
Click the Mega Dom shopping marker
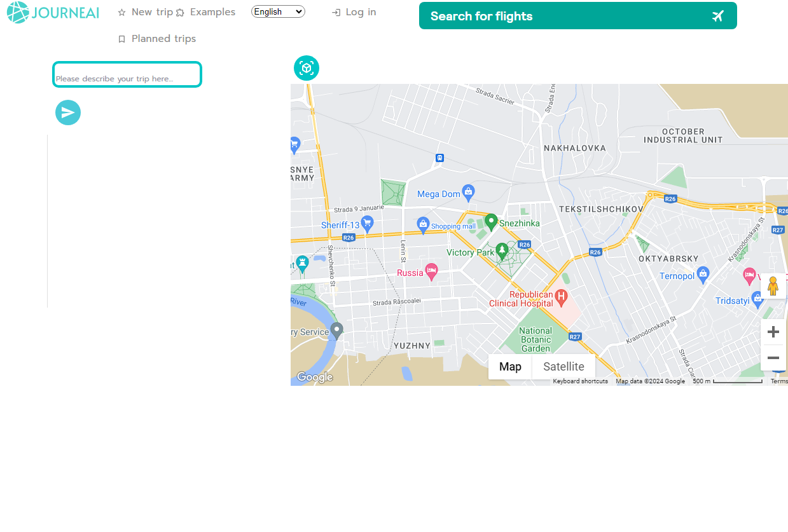[469, 191]
